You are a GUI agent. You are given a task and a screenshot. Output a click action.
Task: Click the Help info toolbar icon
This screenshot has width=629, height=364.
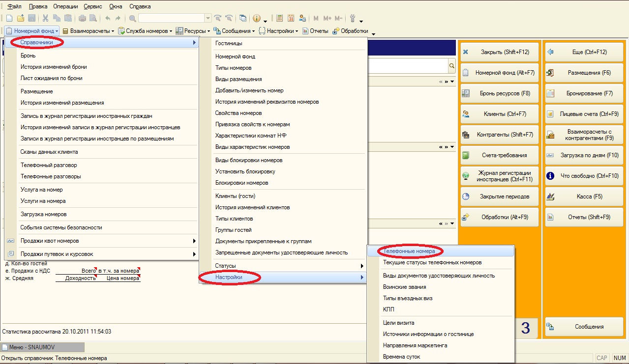click(257, 19)
